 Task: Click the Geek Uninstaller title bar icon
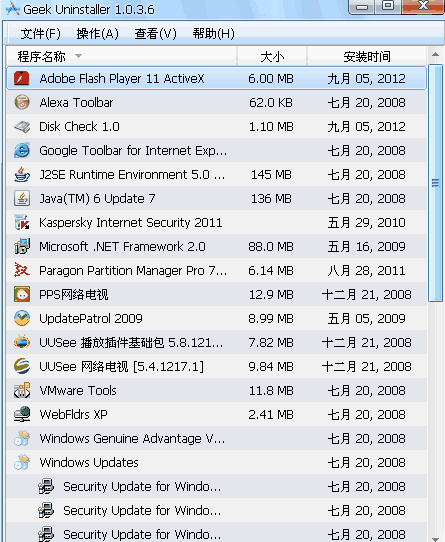coord(12,9)
